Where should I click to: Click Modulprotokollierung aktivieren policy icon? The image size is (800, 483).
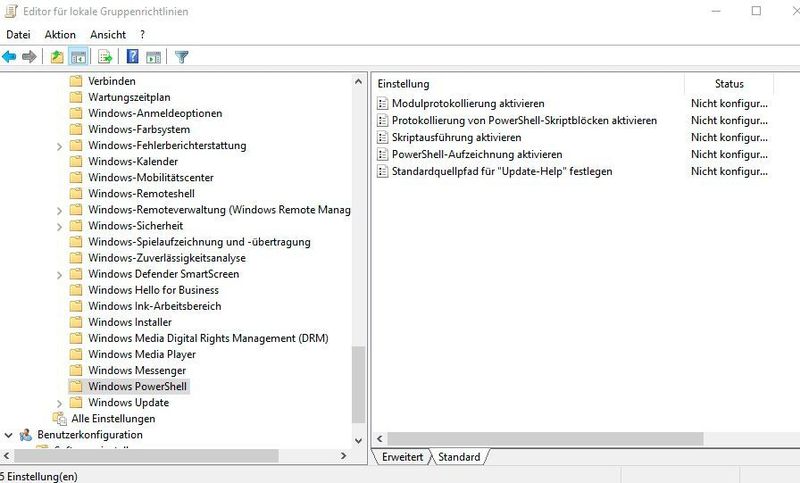(x=382, y=104)
